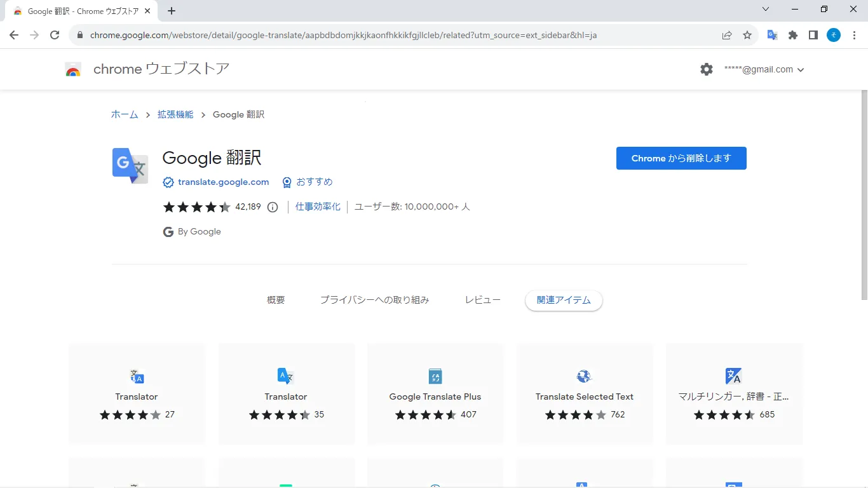Viewport: 868px width, 488px height.
Task: Click the Google 翻訳 browser tab
Action: tap(83, 11)
